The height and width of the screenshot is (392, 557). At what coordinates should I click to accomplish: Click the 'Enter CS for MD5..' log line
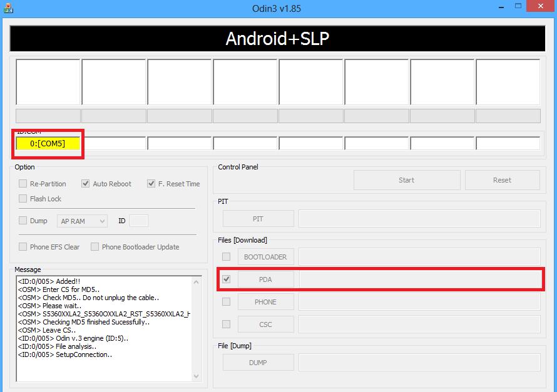pos(59,289)
